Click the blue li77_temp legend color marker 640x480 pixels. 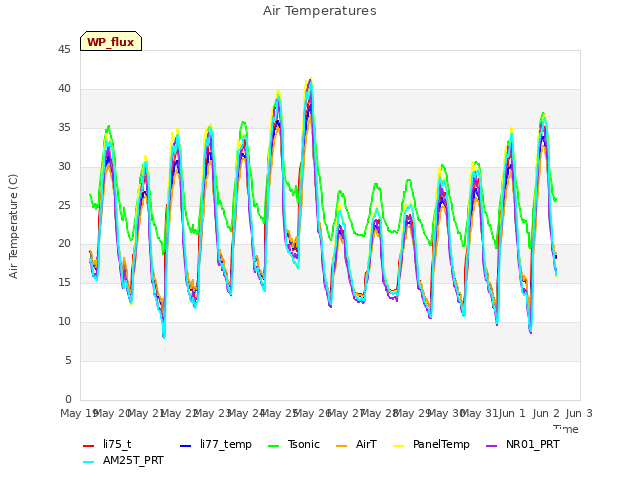[186, 446]
